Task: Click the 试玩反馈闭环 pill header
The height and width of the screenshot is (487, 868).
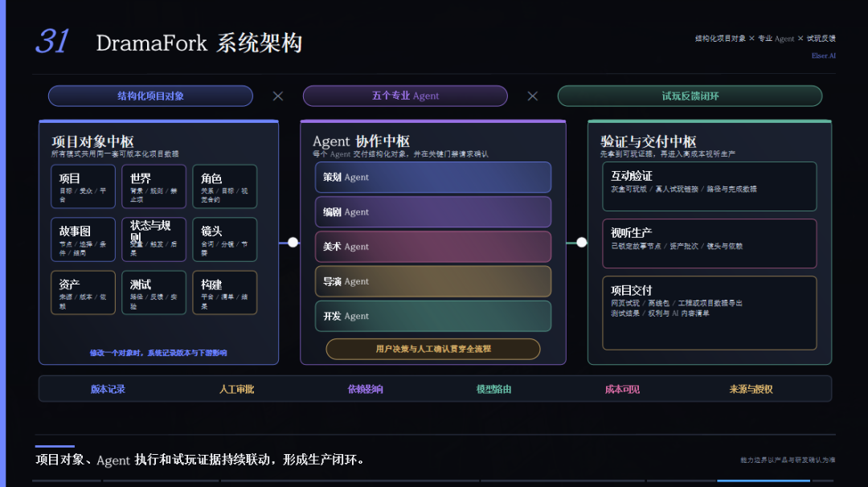Action: 690,96
